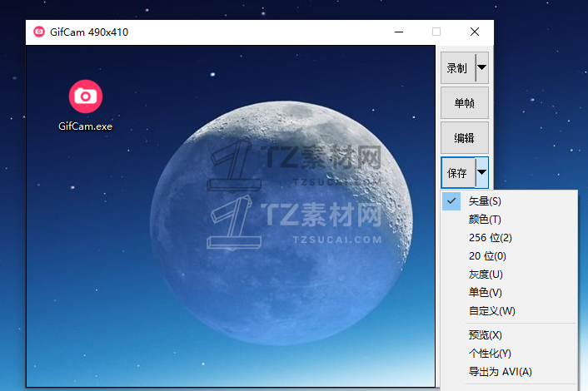Choose 导出为 AVI(A) menu entry
588x391 pixels.
pos(509,372)
